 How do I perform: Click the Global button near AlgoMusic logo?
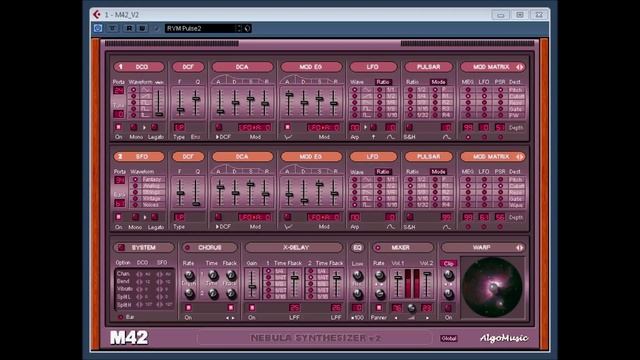click(x=449, y=338)
